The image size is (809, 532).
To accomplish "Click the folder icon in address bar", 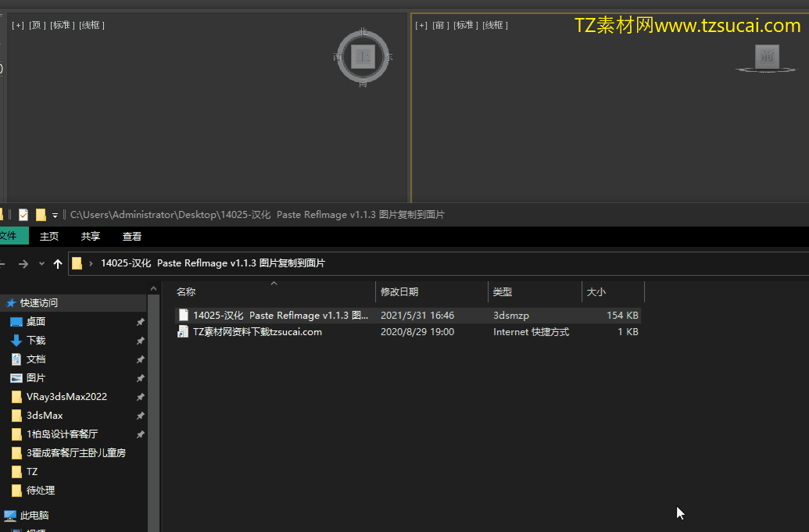I will click(x=77, y=263).
